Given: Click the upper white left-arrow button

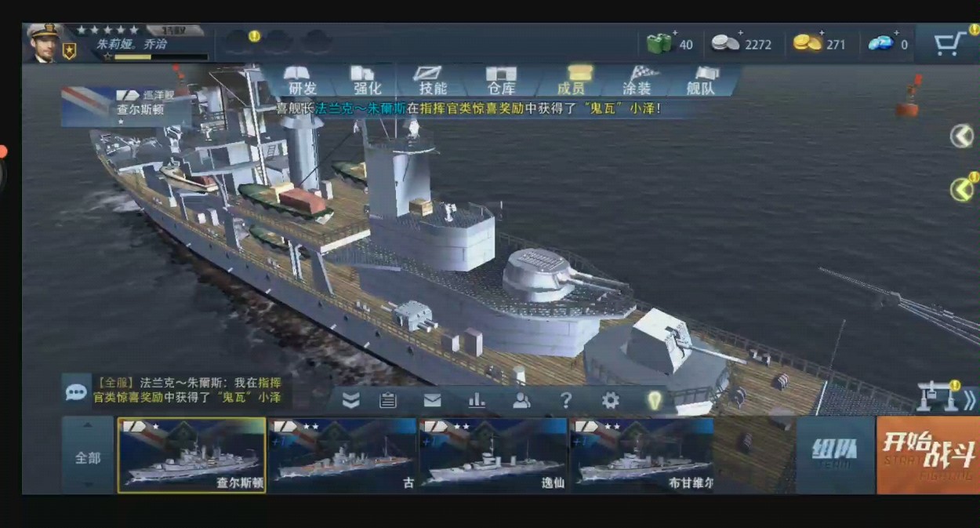Looking at the screenshot, I should (x=962, y=136).
